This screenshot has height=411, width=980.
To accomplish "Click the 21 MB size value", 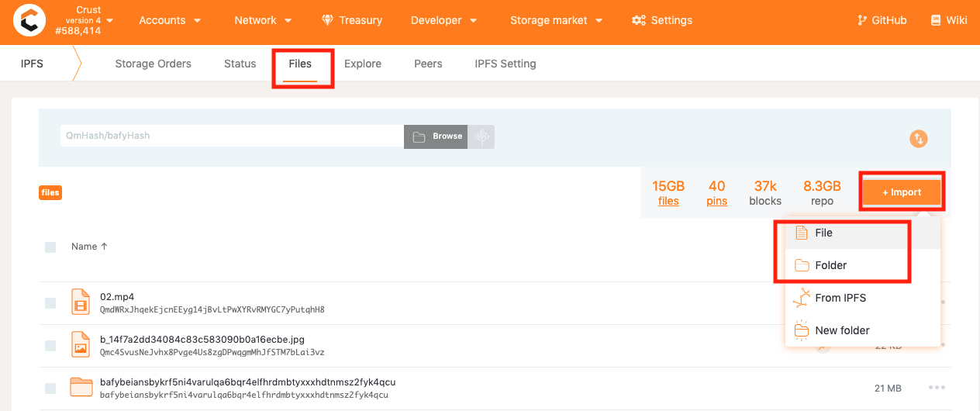I will (887, 388).
